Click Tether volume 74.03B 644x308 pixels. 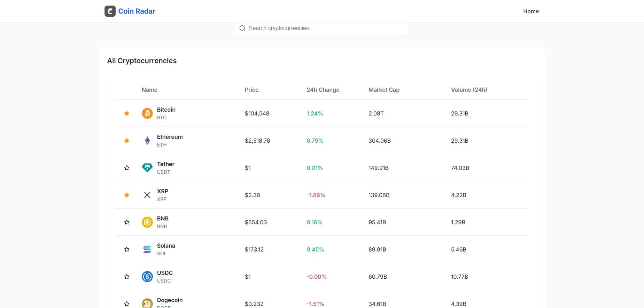coord(460,168)
